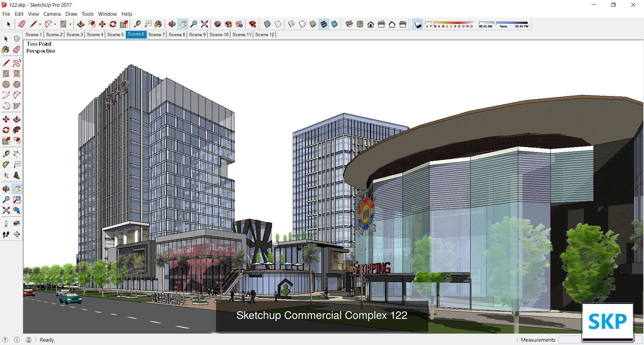Select the Pencil line tool in top toolbar
This screenshot has width=644, height=345.
(33, 24)
